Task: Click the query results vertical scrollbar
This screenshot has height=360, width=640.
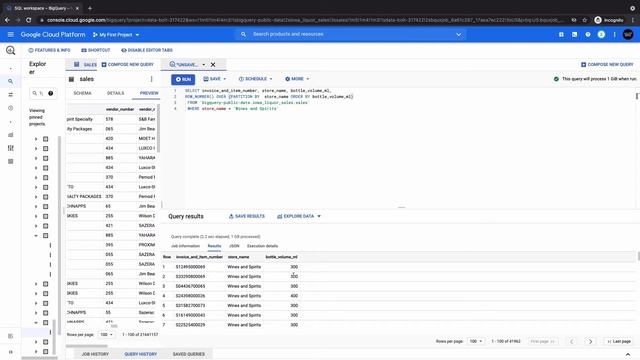Action: pos(638,256)
